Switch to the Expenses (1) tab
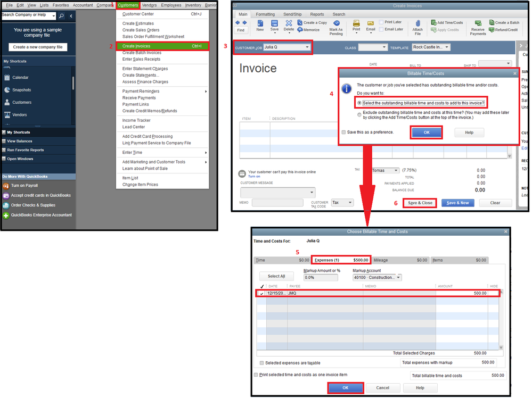The image size is (532, 398). point(341,260)
